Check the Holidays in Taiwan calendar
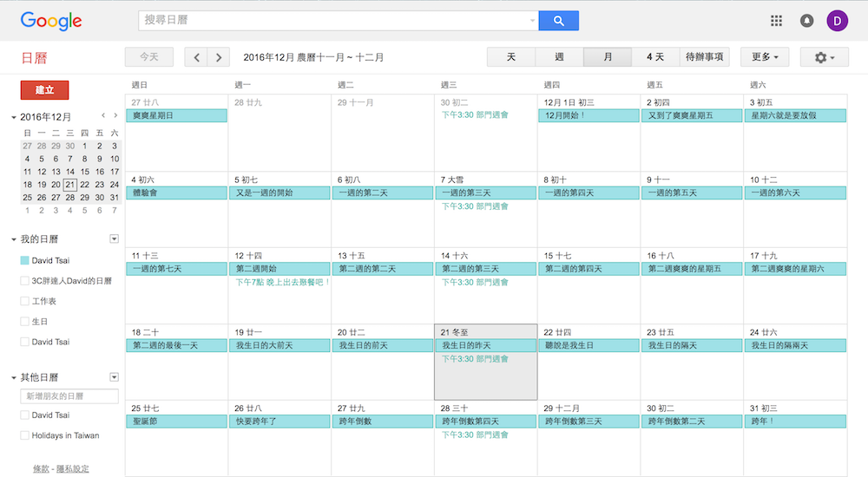This screenshot has height=477, width=868. tap(24, 435)
